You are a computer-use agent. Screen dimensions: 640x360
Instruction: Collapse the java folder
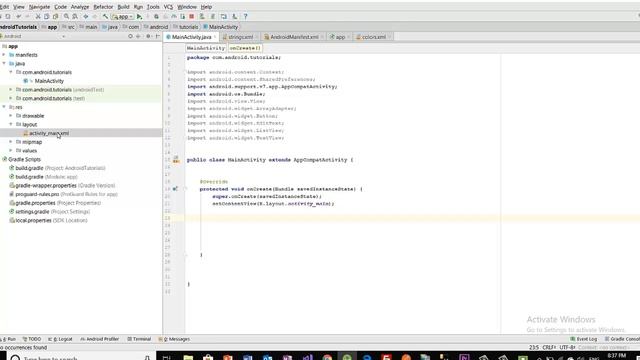coord(4,63)
